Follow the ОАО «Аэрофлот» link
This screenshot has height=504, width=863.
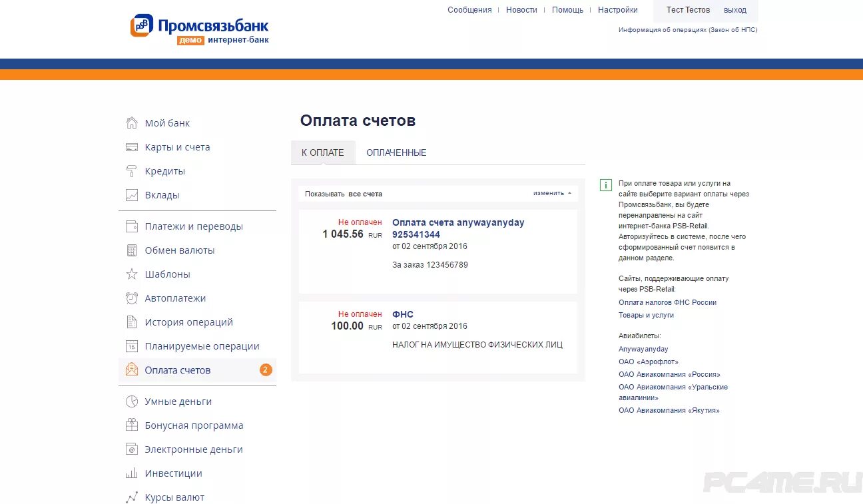pyautogui.click(x=648, y=362)
